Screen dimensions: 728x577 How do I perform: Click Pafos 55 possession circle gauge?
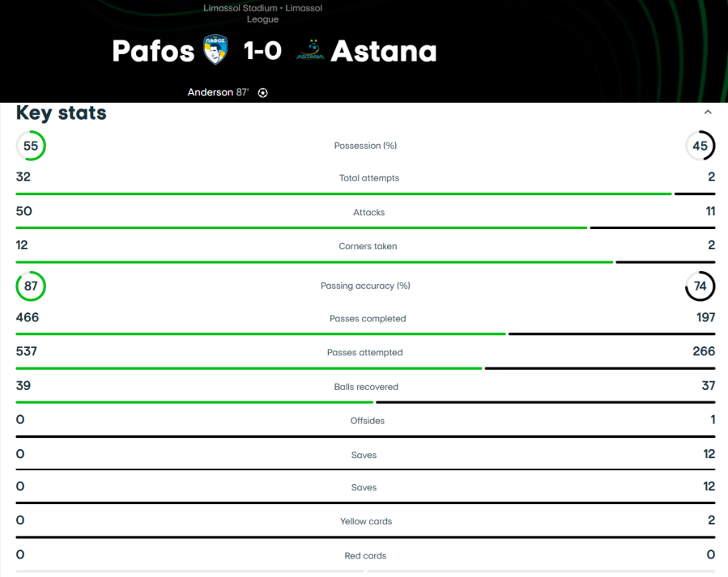(31, 146)
